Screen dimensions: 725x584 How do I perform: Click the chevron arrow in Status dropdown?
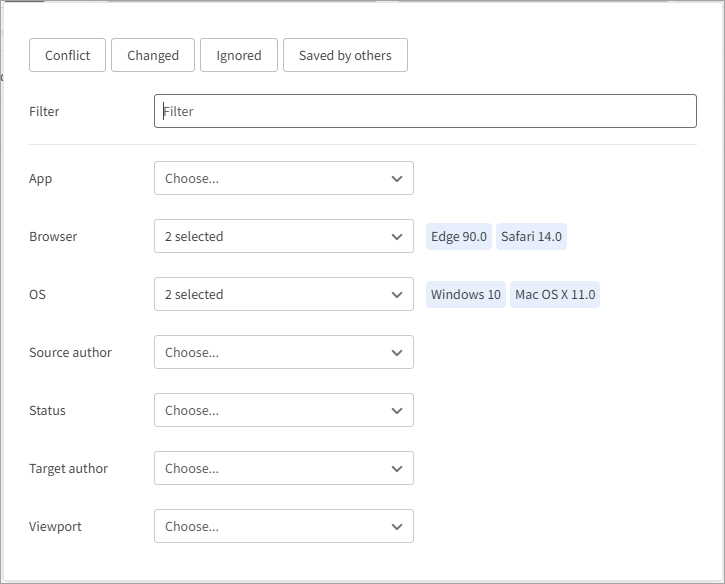pyautogui.click(x=397, y=411)
